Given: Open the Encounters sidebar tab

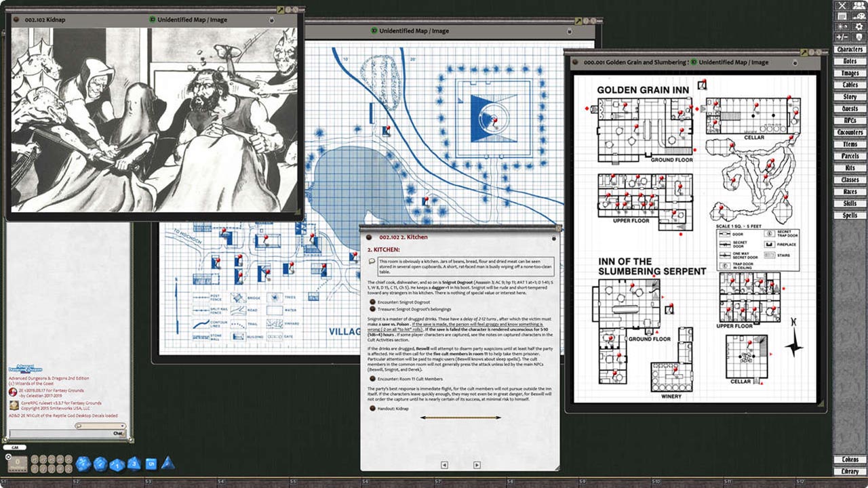Looking at the screenshot, I should [850, 133].
